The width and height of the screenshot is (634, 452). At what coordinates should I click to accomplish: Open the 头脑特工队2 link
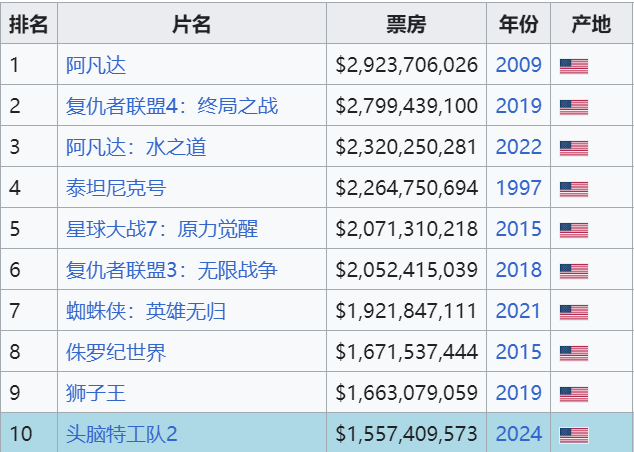tap(122, 434)
